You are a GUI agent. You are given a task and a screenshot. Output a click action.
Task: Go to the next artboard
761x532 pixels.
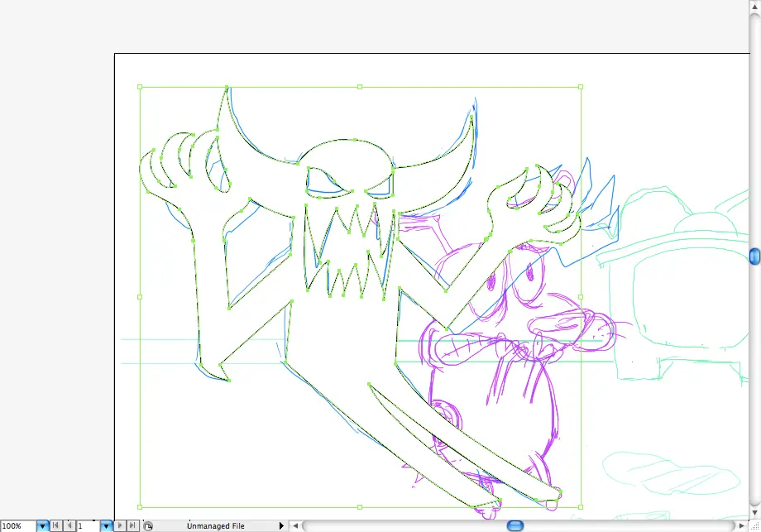coord(120,525)
